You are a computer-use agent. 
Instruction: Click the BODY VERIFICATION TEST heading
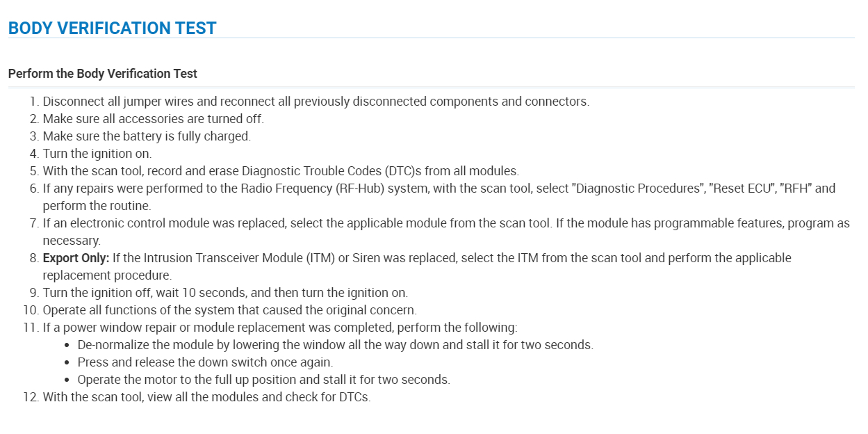pyautogui.click(x=112, y=29)
